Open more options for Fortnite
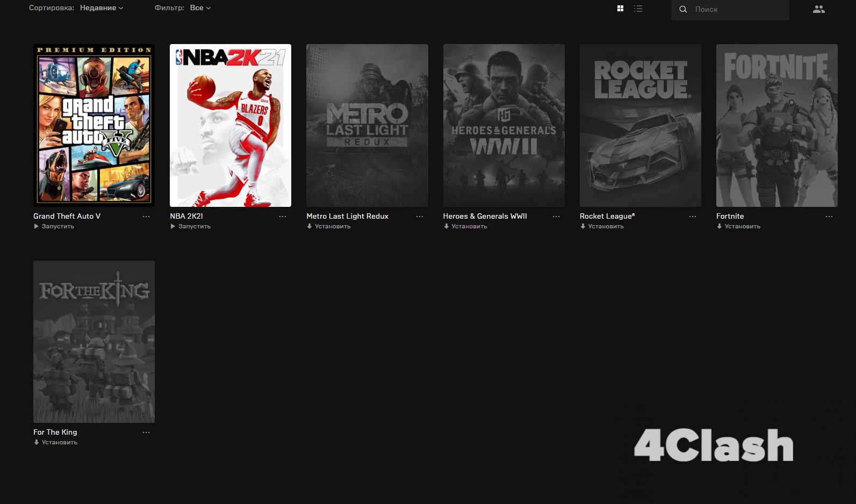The height and width of the screenshot is (504, 856). 829,217
